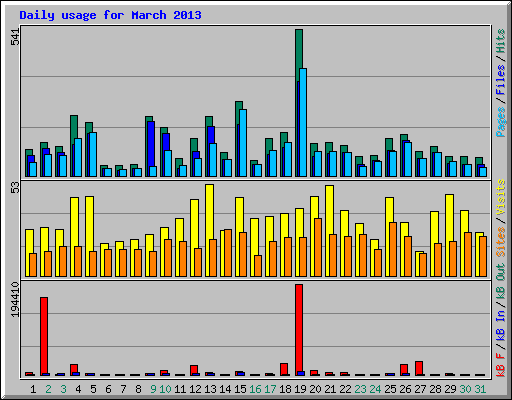Click day label '28' on the x-axis

pos(435,389)
